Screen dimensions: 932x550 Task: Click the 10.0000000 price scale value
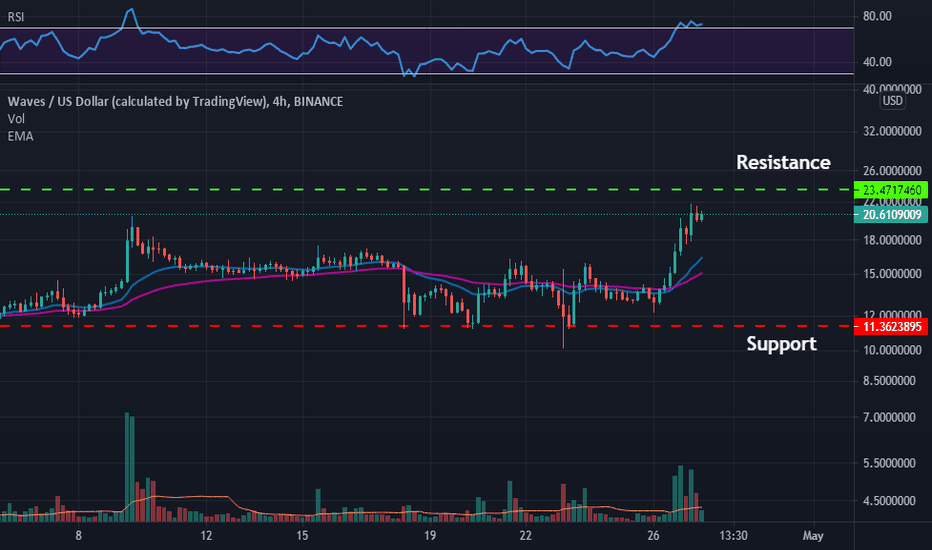(892, 350)
